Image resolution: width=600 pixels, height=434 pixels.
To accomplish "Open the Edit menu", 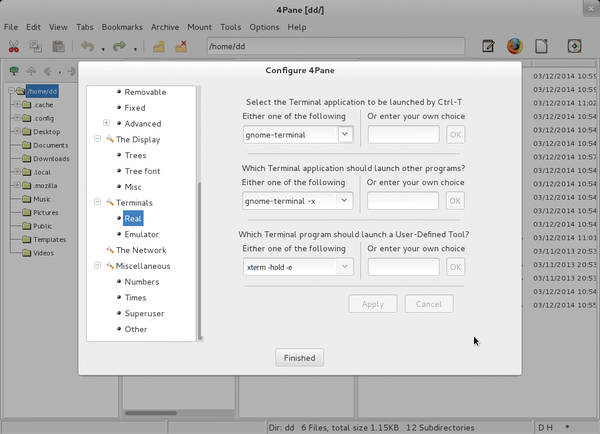I will (33, 27).
